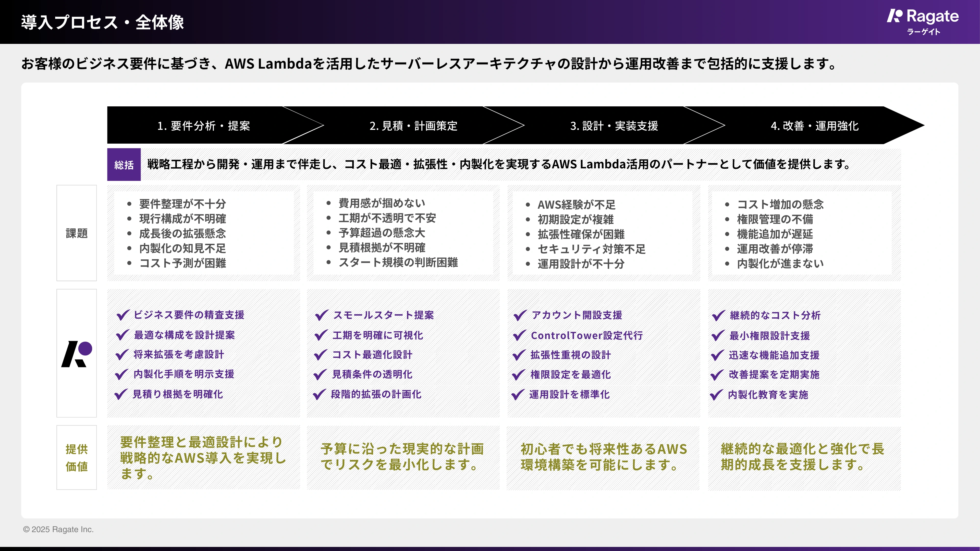
Task: Click text 最適な構成を設計提案
Action: tap(185, 335)
